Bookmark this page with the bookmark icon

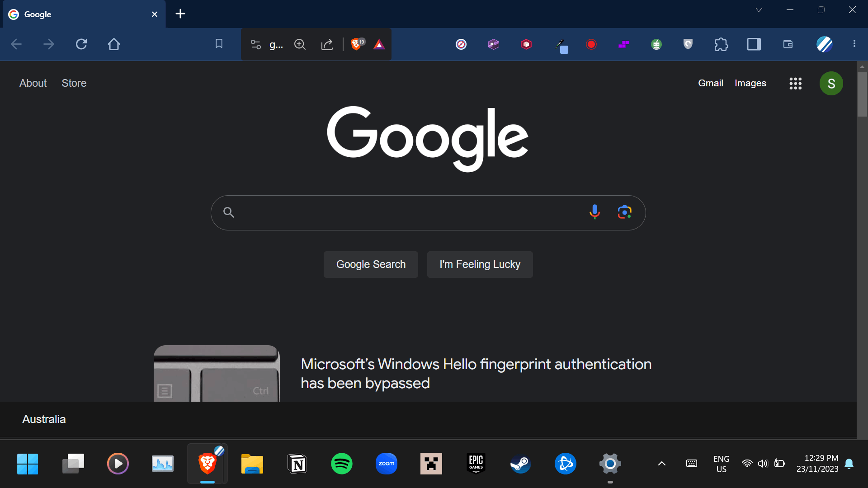click(x=219, y=44)
